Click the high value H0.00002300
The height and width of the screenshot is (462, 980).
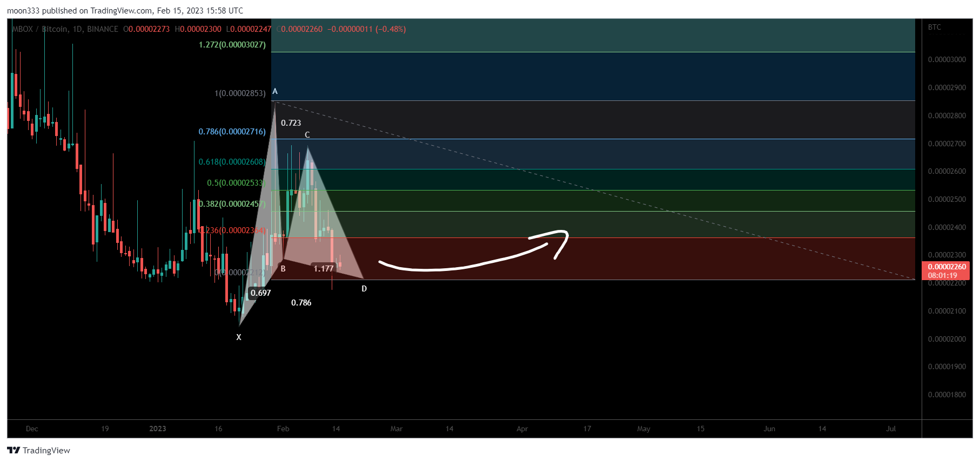coord(198,29)
